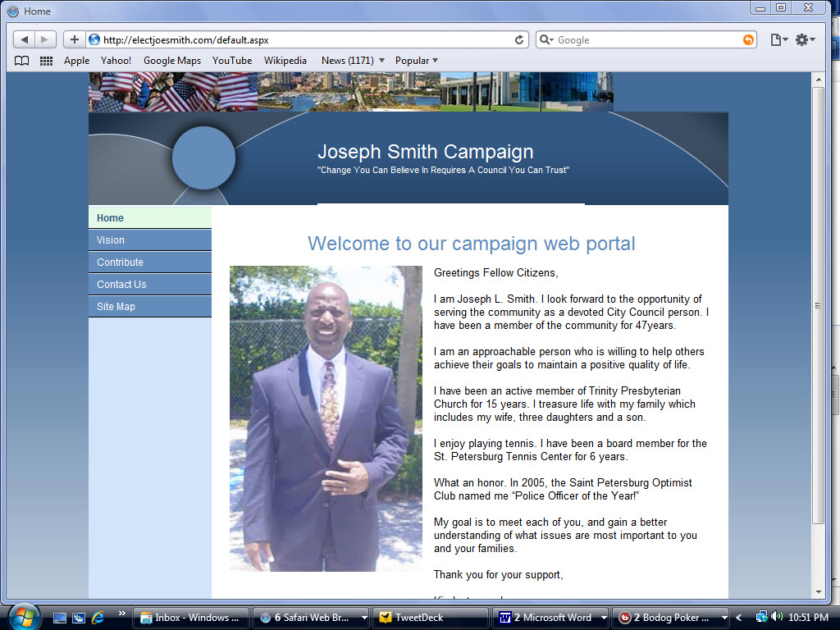This screenshot has height=630, width=840.
Task: Click the Back navigation arrow
Action: 24,39
